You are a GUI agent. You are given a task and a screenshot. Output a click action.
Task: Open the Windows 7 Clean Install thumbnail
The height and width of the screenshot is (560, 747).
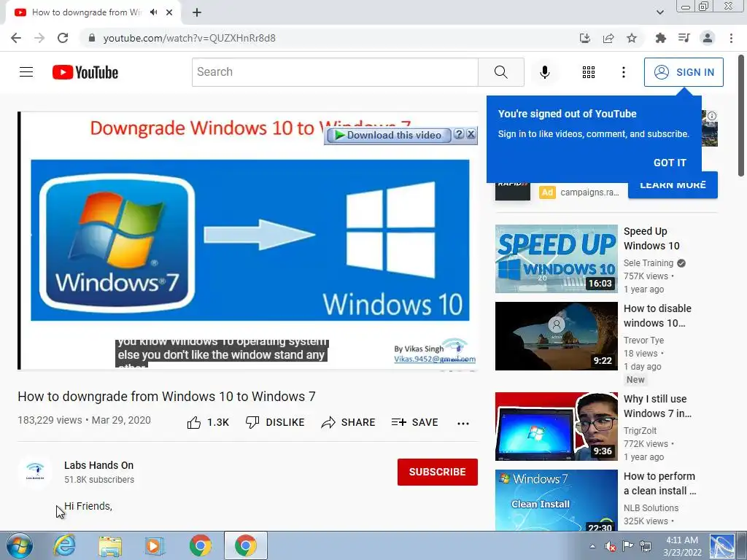556,500
